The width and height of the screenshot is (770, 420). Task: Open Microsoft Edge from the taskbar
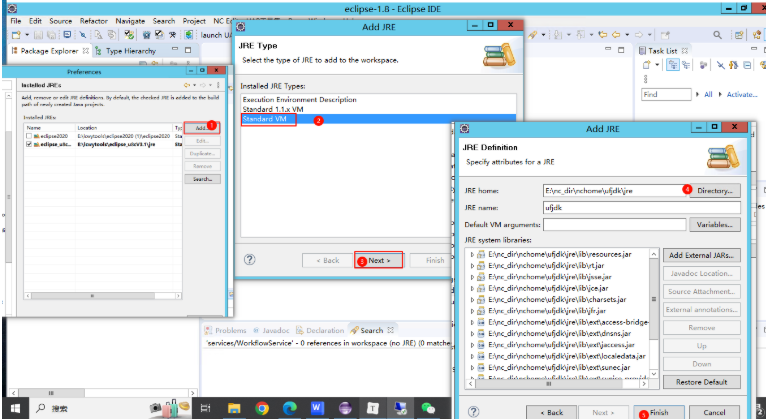pos(290,408)
